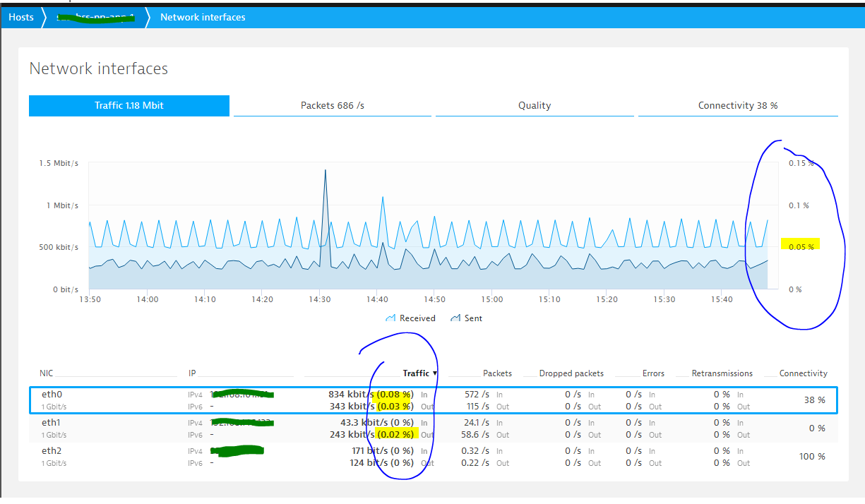Image resolution: width=865 pixels, height=504 pixels.
Task: Show the Connectivity 38 % tab
Action: (738, 106)
